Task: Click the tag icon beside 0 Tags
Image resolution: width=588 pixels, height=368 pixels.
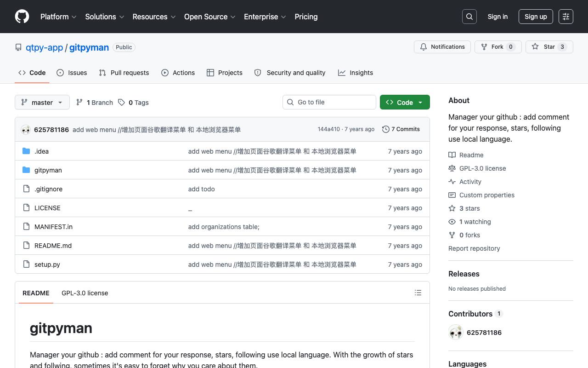Action: pos(121,102)
